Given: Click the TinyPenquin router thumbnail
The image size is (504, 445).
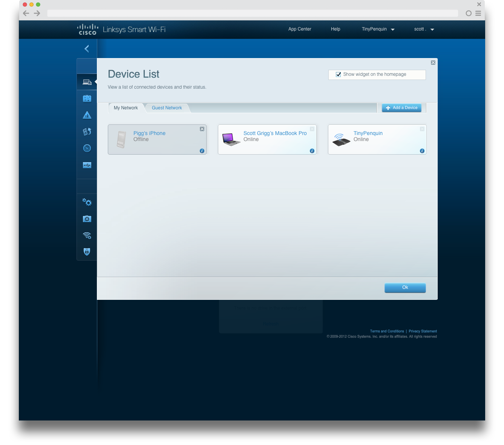Looking at the screenshot, I should click(341, 140).
